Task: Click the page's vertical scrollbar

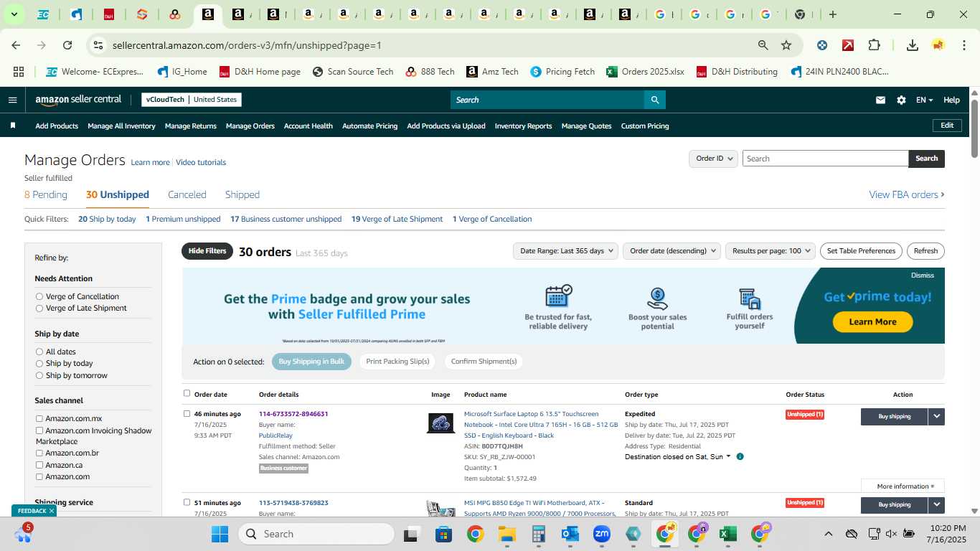Action: (x=974, y=128)
